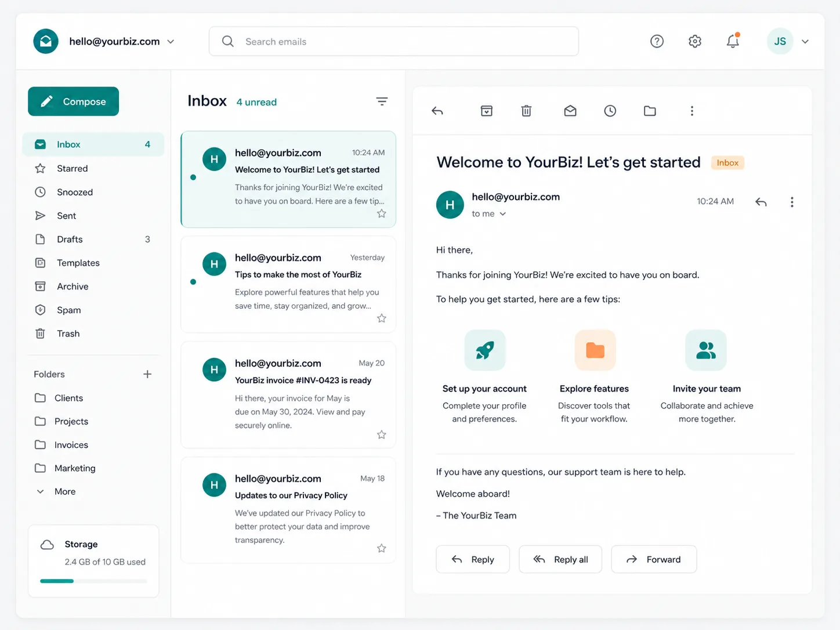The width and height of the screenshot is (840, 630).
Task: Click the JS profile avatar
Action: pos(780,41)
